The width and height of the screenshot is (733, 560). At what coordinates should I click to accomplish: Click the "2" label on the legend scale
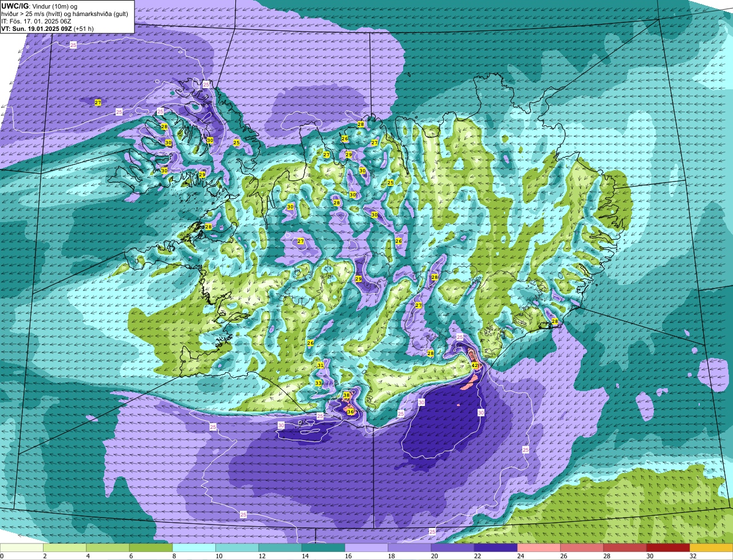click(44, 556)
